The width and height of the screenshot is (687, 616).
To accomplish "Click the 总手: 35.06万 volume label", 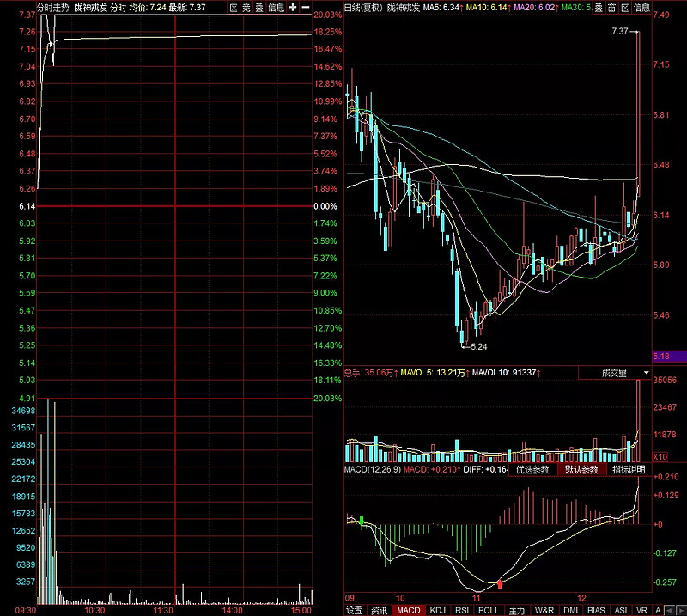I will coord(371,373).
